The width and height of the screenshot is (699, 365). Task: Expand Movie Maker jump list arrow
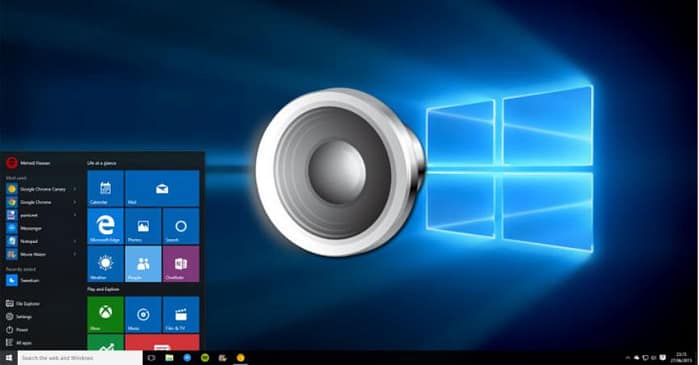pyautogui.click(x=75, y=254)
